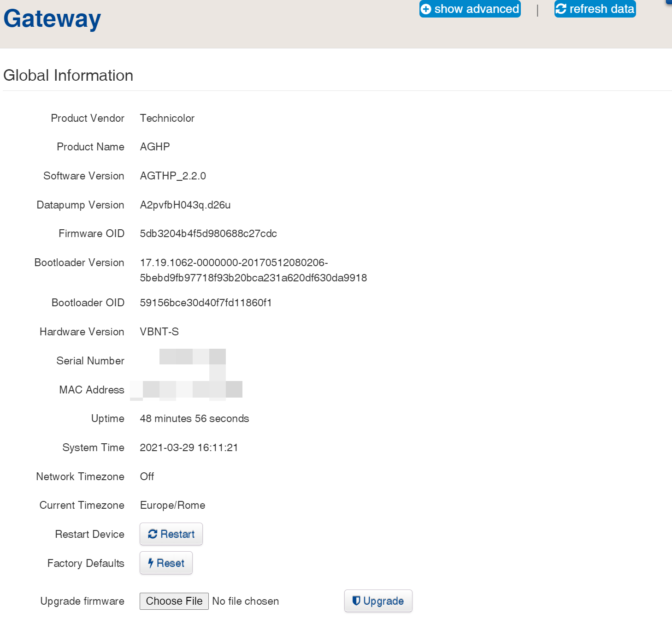Click the System Time value
The width and height of the screenshot is (672, 631).
tap(189, 447)
